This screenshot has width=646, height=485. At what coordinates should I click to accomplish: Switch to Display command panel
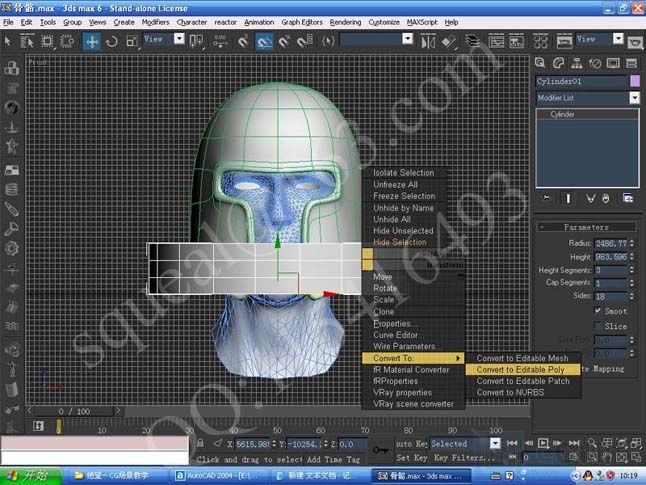pos(613,63)
